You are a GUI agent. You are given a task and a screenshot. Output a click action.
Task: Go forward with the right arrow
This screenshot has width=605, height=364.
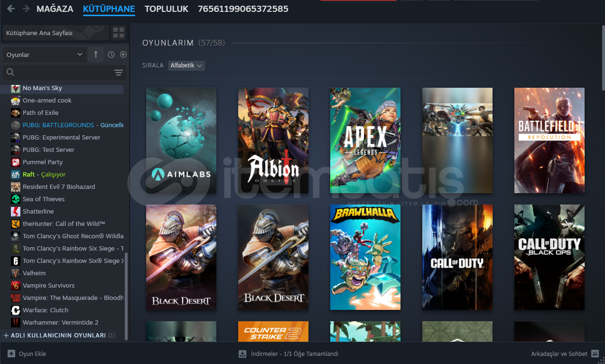pyautogui.click(x=26, y=9)
